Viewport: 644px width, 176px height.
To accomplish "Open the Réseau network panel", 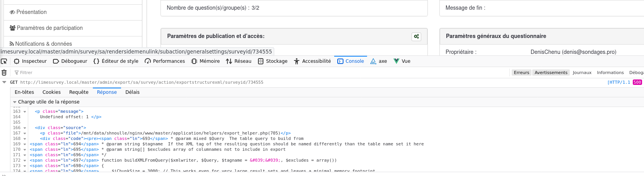I will coord(239,61).
